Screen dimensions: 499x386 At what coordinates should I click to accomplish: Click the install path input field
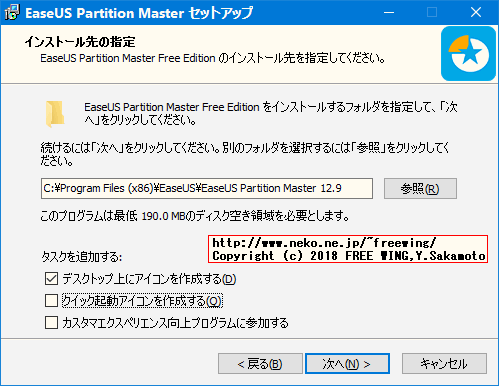pyautogui.click(x=207, y=189)
